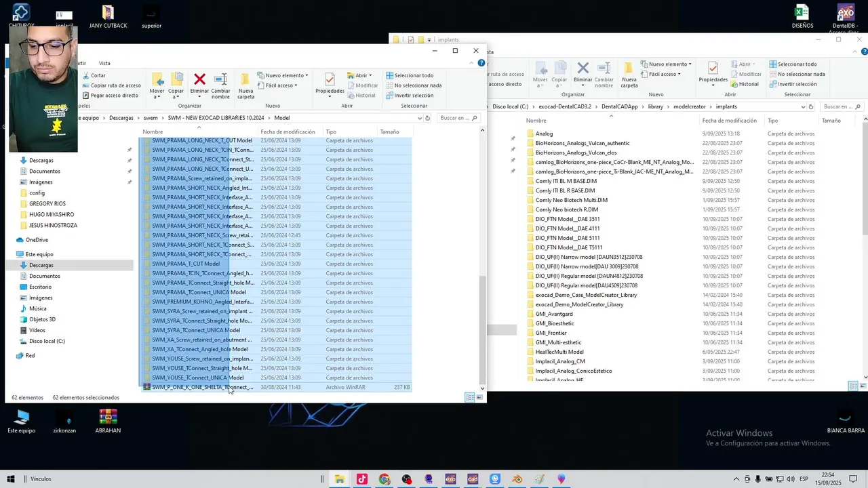Select HealTecMulti Model folder
This screenshot has width=868, height=488.
click(x=559, y=352)
